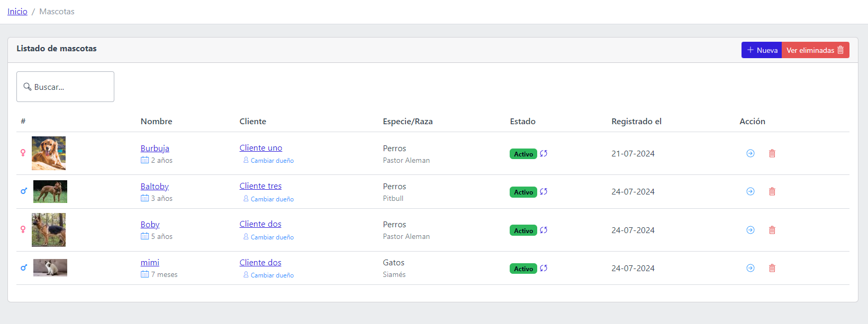Click Cambiar dueño for Burbuja
868x324 pixels.
(x=272, y=161)
